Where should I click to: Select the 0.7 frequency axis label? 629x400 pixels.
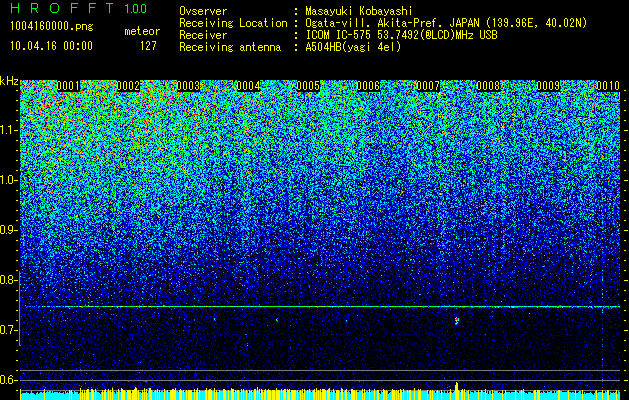(9, 330)
